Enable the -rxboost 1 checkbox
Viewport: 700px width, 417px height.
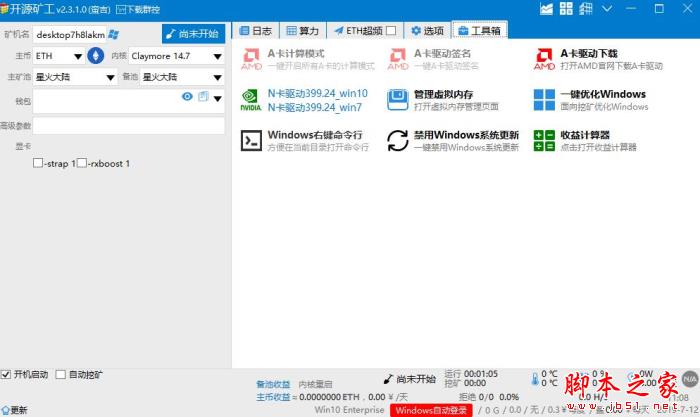82,163
